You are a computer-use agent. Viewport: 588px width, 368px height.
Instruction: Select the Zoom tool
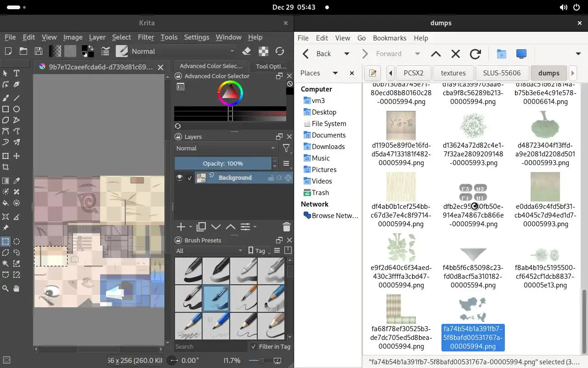point(6,288)
